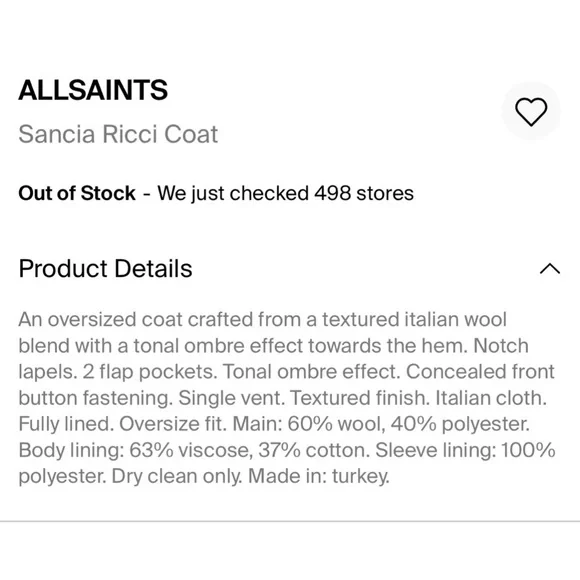Select the 'Sleeve lining: 100%' text

465,450
